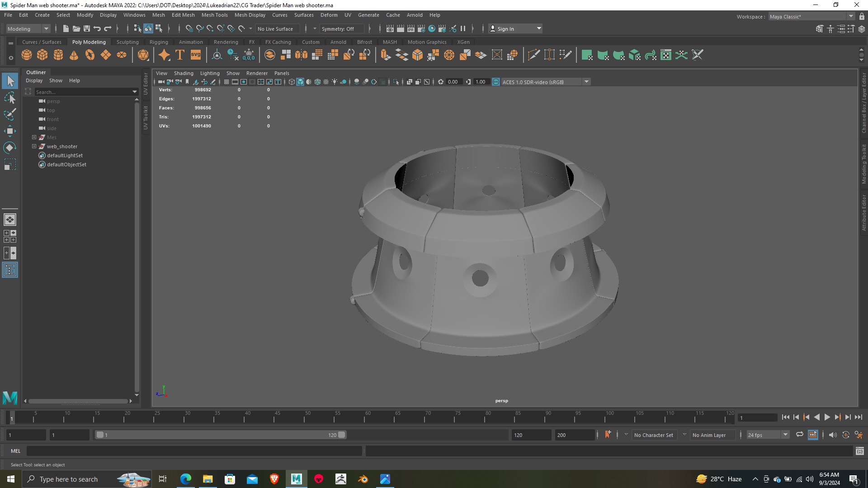Screen dimensions: 868x488
Task: Click the Save Scene disk icon
Action: 87,28
